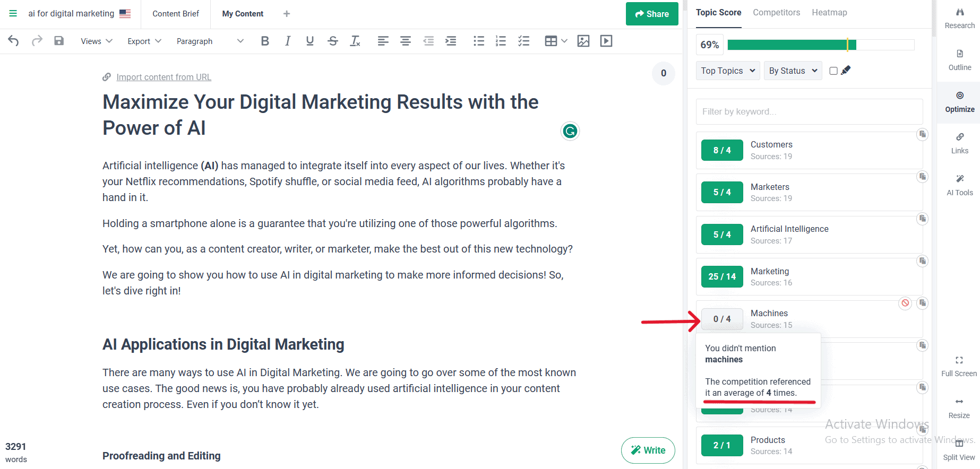Click Split View icon in sidebar
The image size is (980, 469).
959,450
